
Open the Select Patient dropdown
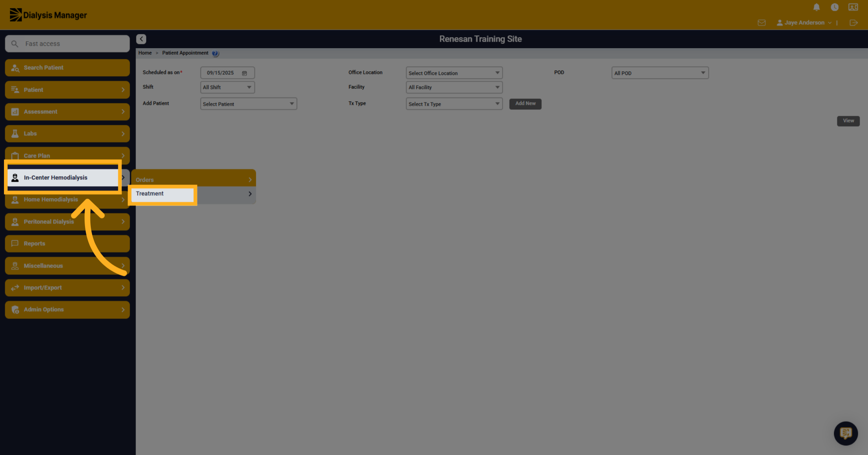click(x=248, y=104)
